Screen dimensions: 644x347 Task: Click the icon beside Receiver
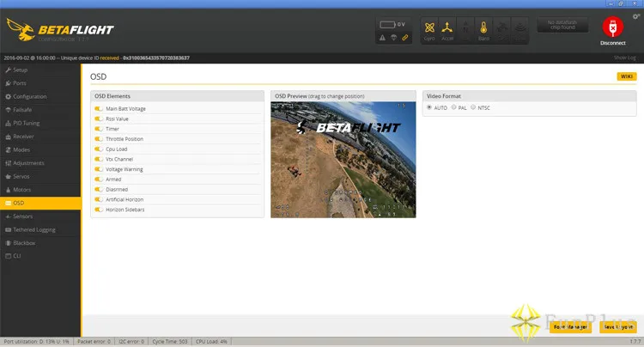[x=9, y=137]
